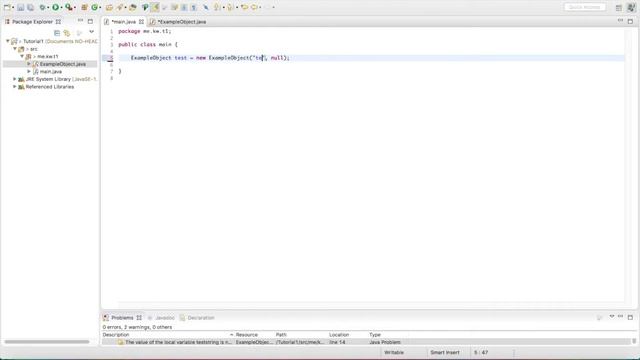Collapse the Tutorial1 project node
640x360 pixels.
coord(7,41)
